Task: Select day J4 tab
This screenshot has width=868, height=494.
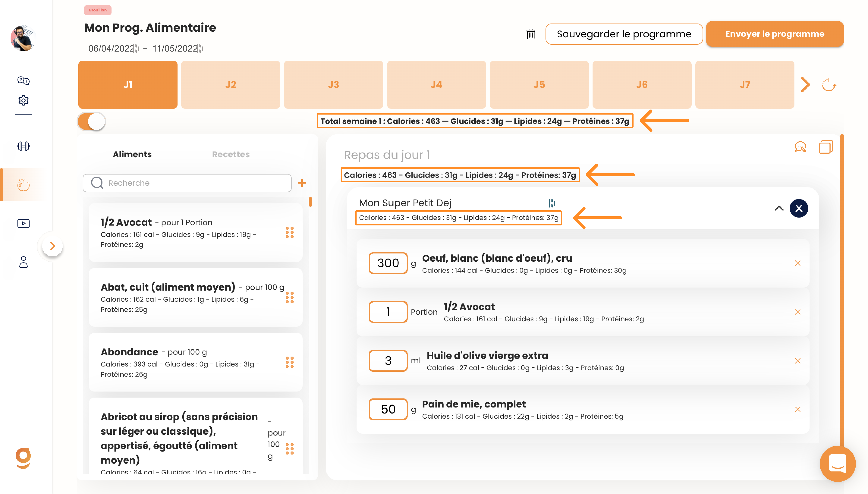Action: click(x=436, y=85)
